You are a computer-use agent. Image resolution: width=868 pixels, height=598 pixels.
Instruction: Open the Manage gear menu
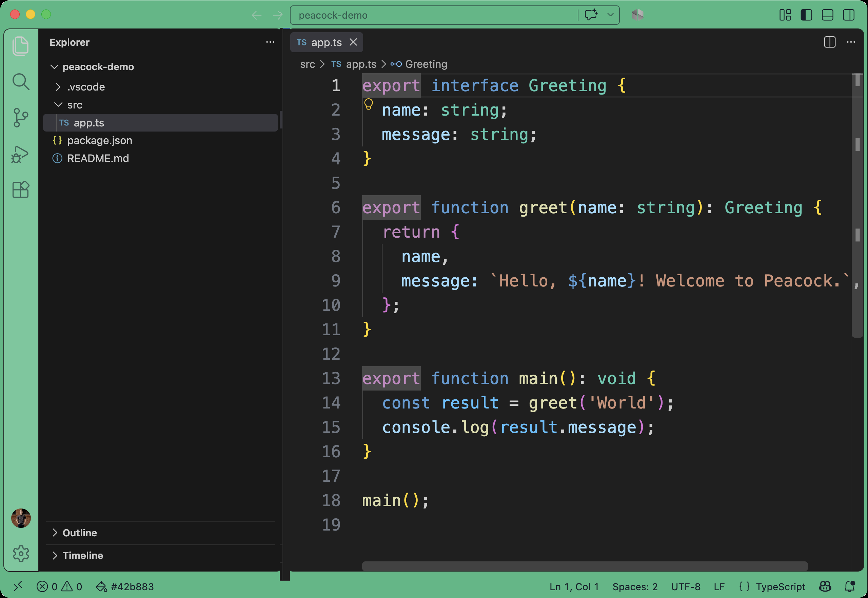tap(21, 553)
